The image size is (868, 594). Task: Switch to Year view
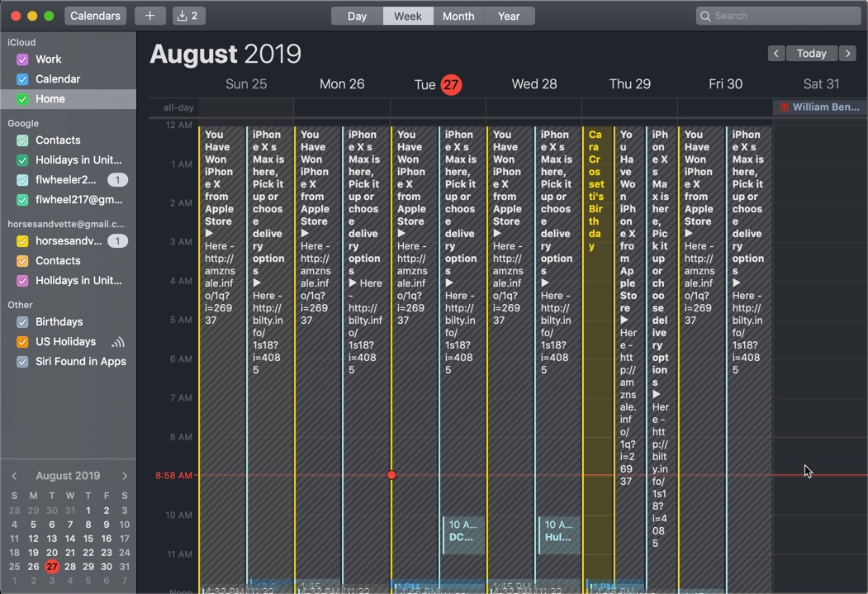(509, 16)
